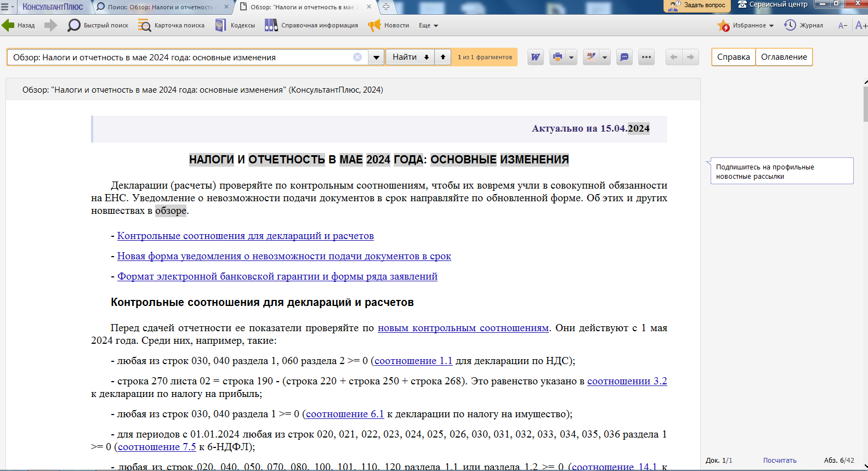The height and width of the screenshot is (471, 868).
Task: Click in the document search input field
Action: pyautogui.click(x=181, y=57)
